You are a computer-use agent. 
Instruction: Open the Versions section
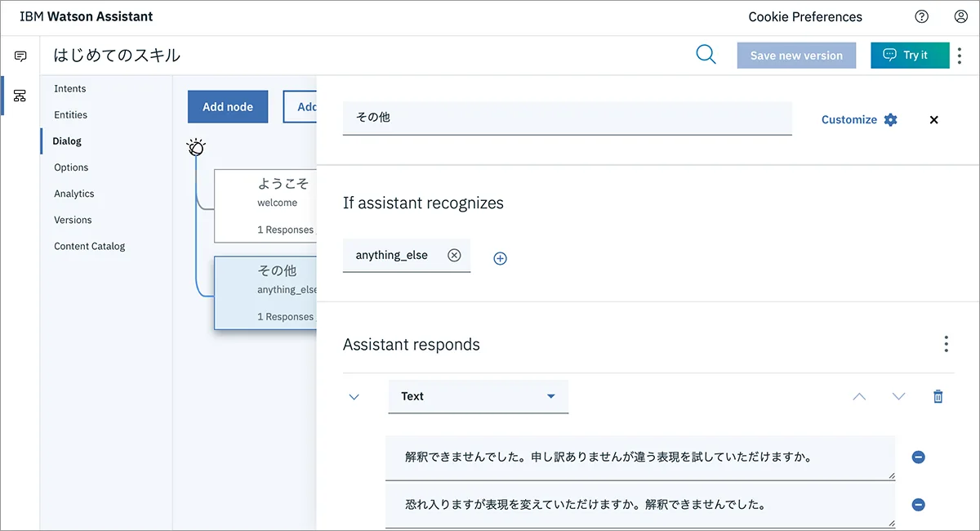tap(73, 219)
